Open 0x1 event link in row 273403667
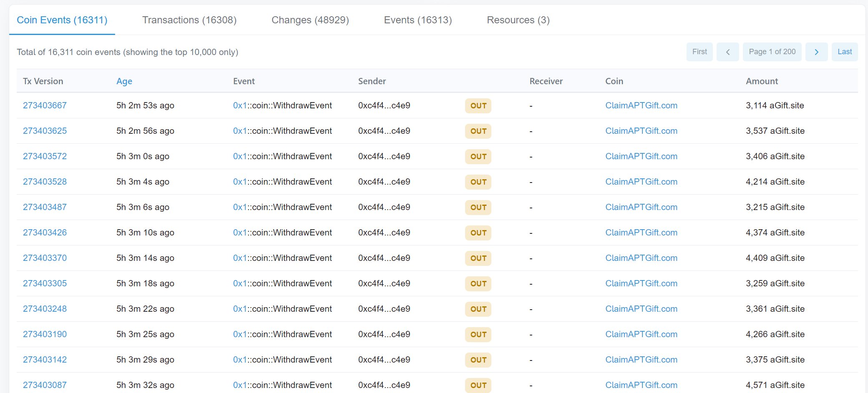This screenshot has height=393, width=868. click(x=240, y=105)
